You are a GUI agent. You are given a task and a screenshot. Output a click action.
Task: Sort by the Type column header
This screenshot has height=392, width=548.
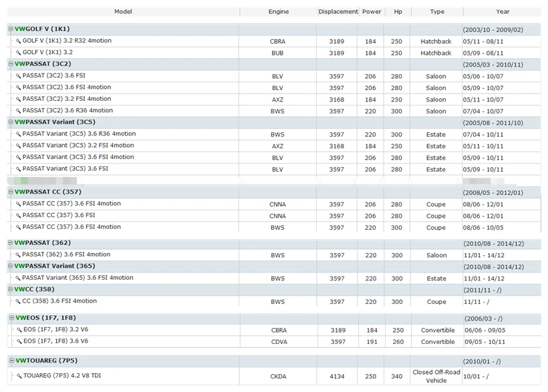tap(437, 11)
